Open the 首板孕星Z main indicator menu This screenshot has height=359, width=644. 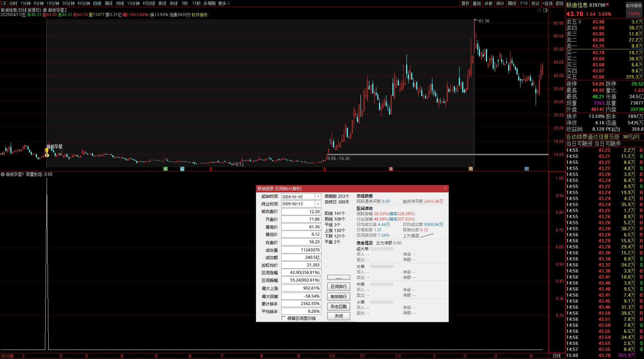pyautogui.click(x=45, y=10)
